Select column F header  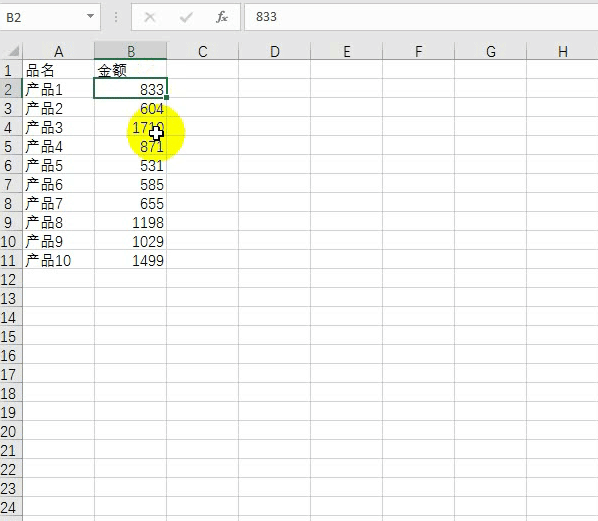point(418,51)
